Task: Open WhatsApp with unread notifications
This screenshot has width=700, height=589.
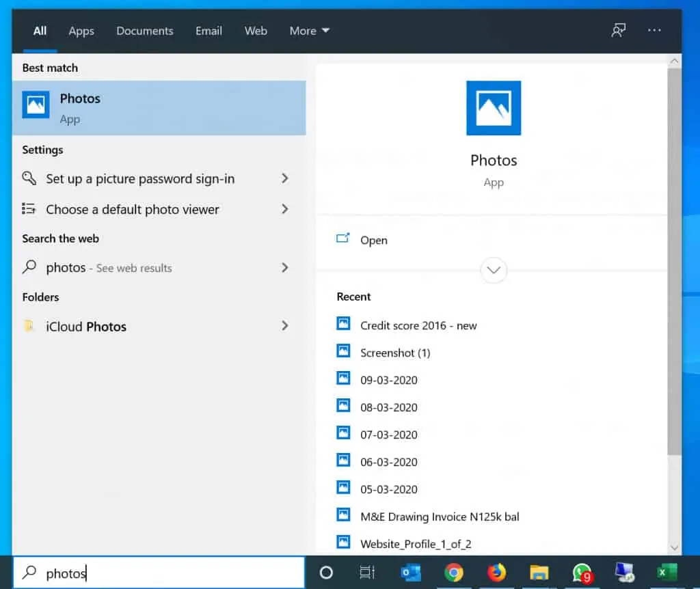Action: tap(582, 573)
